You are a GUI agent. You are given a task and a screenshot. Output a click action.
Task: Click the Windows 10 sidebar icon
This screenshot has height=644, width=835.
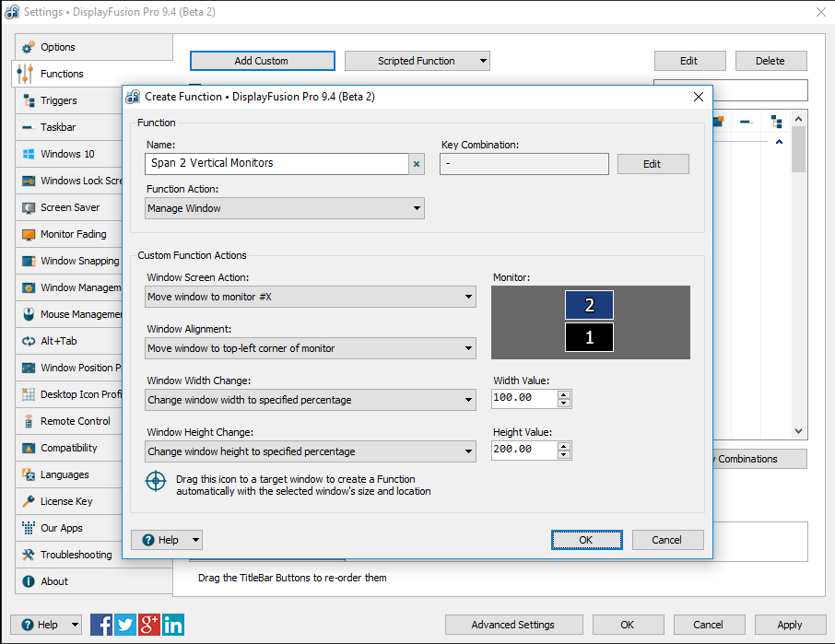28,154
